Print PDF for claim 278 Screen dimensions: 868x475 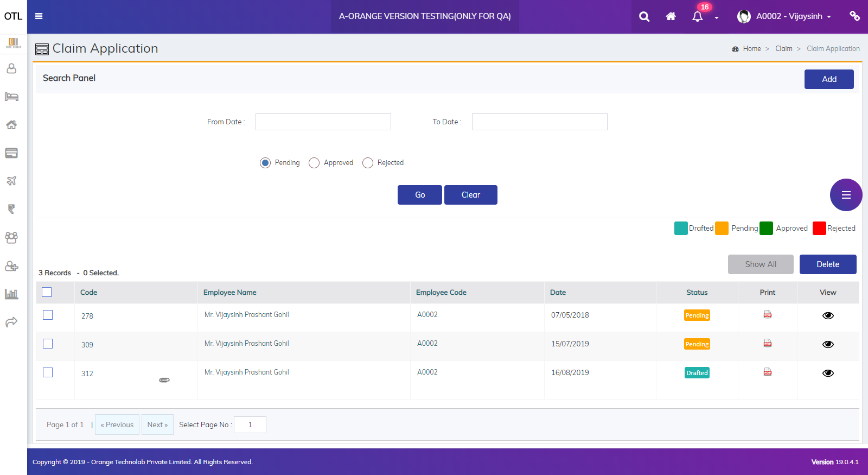[x=768, y=315]
